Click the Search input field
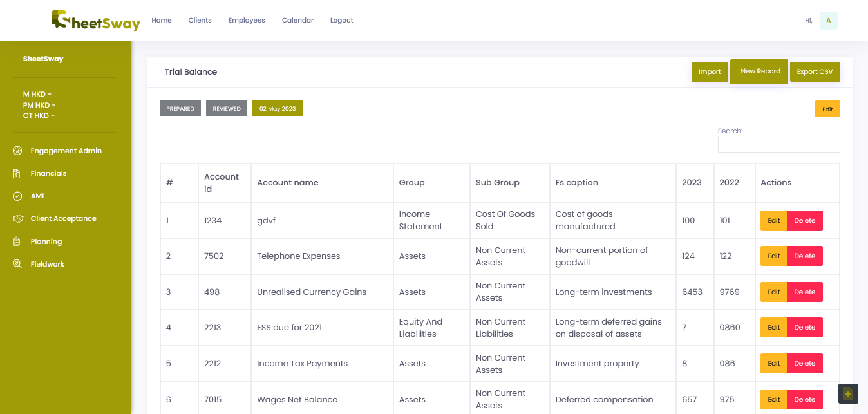868x414 pixels. (778, 144)
